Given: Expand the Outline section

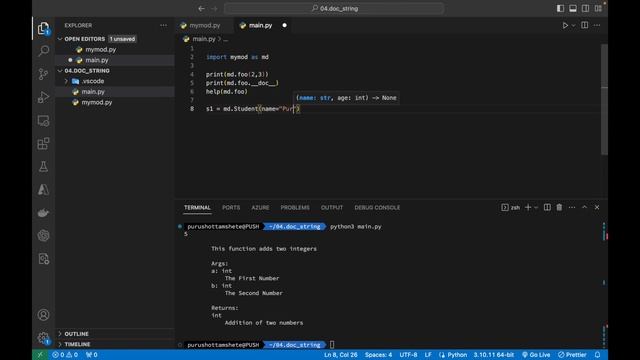Looking at the screenshot, I should tap(60, 334).
